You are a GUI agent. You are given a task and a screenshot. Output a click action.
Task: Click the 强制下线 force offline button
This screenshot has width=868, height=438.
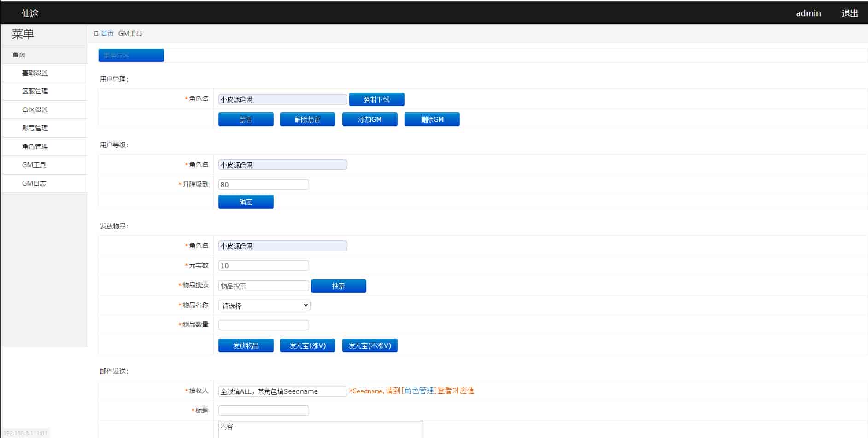[x=376, y=99]
